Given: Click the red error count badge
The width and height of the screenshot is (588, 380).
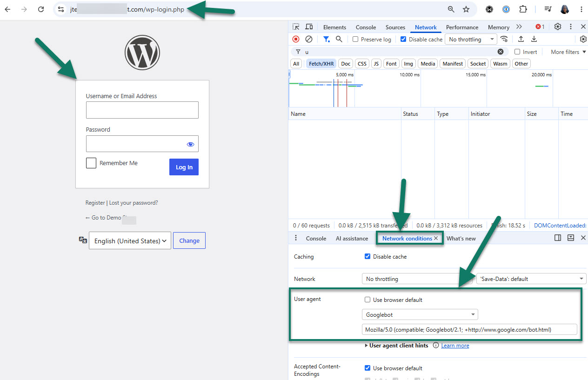Looking at the screenshot, I should [x=540, y=27].
